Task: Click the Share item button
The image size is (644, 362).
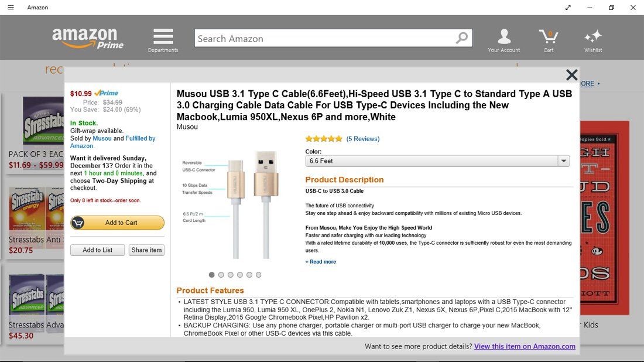Action: pyautogui.click(x=146, y=250)
